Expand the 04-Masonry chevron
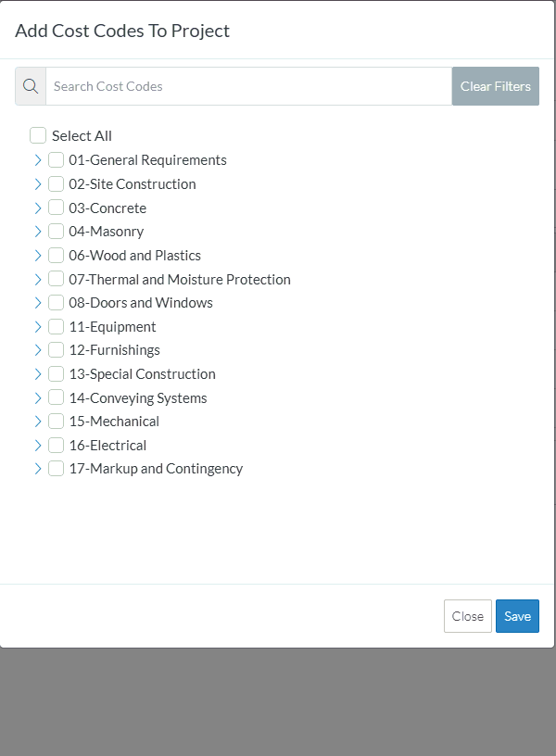 [x=38, y=232]
